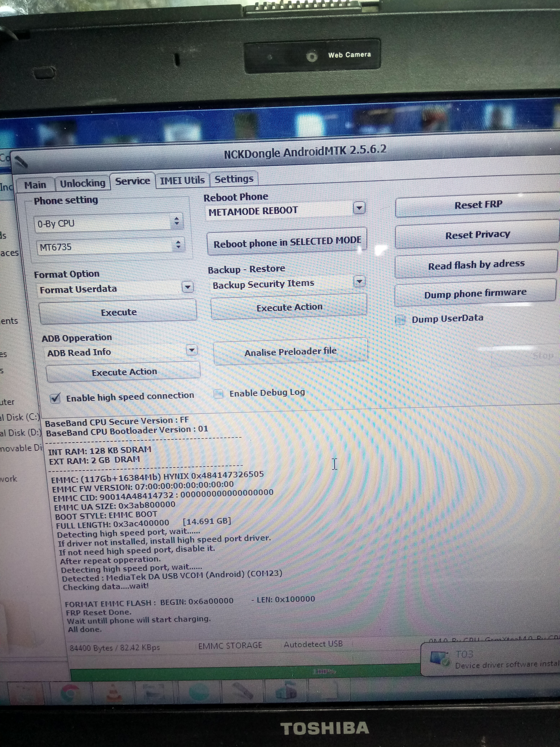Viewport: 560px width, 747px height.
Task: Open the Format Option dropdown
Action: pos(188,287)
